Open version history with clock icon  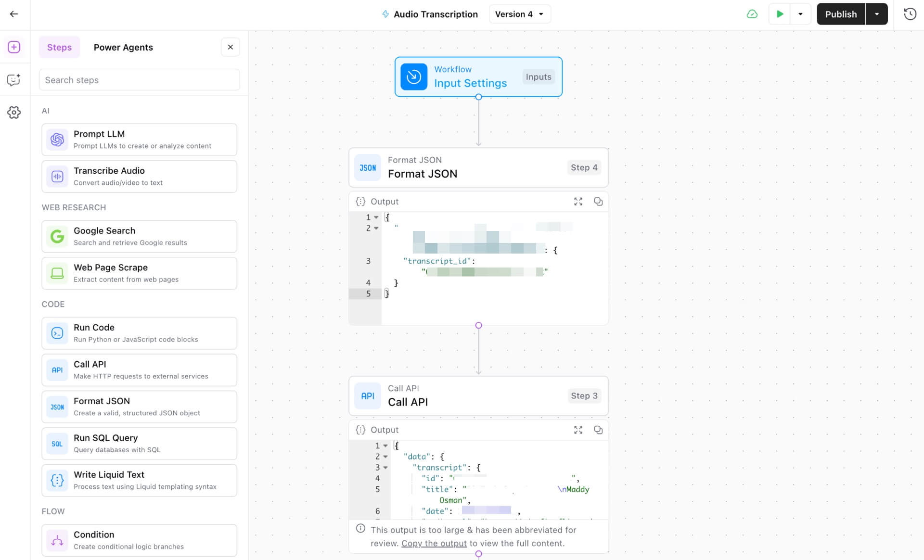(x=910, y=14)
